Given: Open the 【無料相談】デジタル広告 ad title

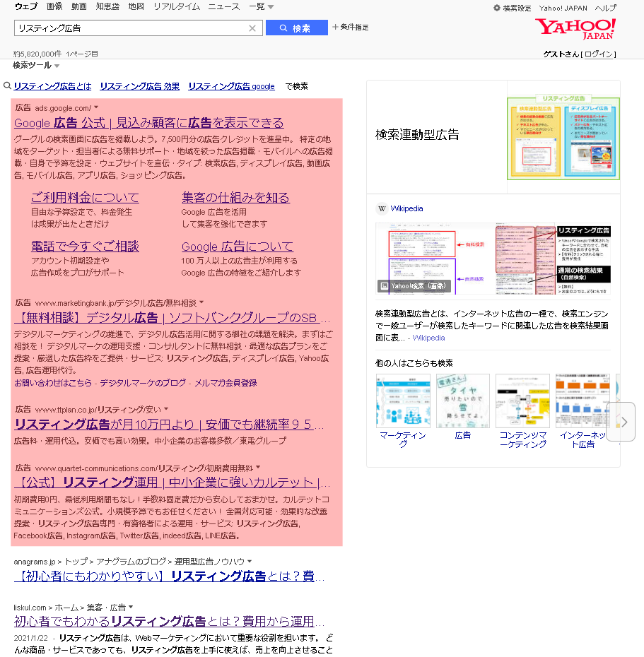Looking at the screenshot, I should coord(172,318).
